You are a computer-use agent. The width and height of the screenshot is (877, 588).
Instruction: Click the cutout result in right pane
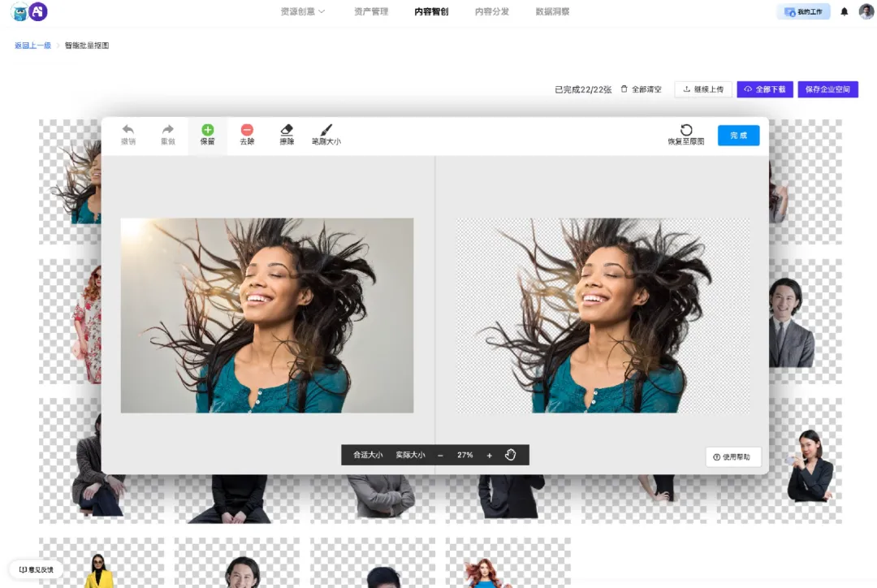click(x=603, y=316)
